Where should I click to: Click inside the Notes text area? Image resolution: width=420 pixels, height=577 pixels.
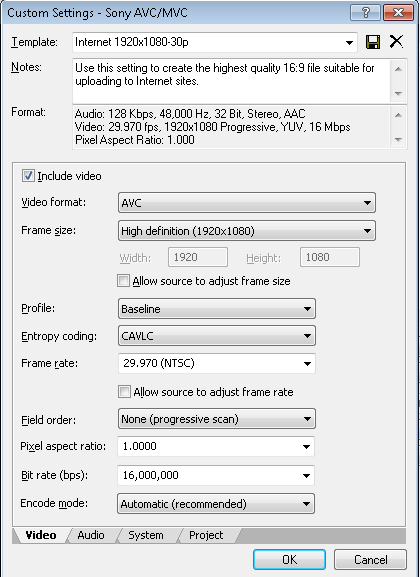point(232,81)
